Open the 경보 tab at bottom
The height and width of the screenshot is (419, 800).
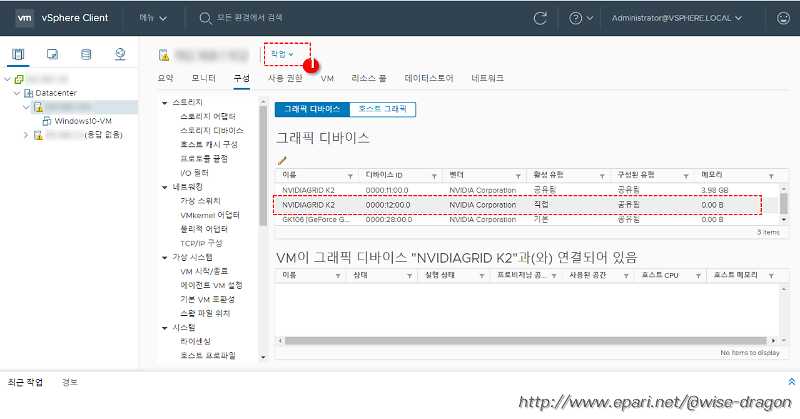70,382
